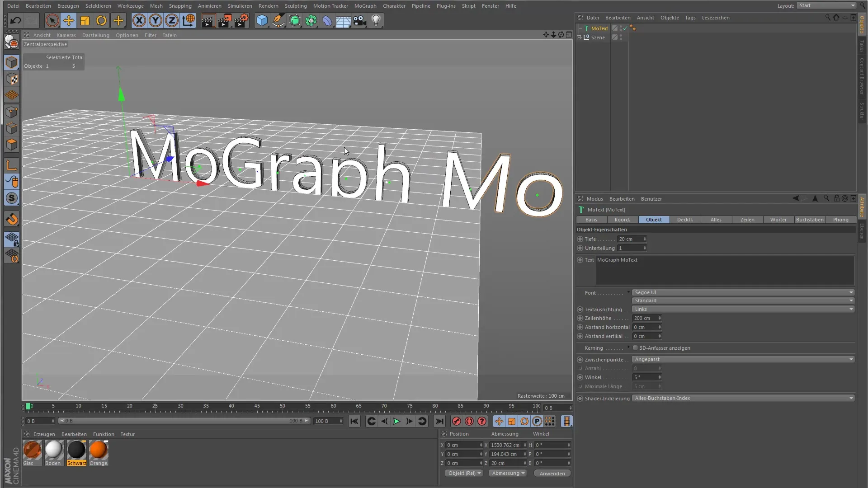The width and height of the screenshot is (868, 488).
Task: Activate the Move tool
Action: tap(69, 20)
